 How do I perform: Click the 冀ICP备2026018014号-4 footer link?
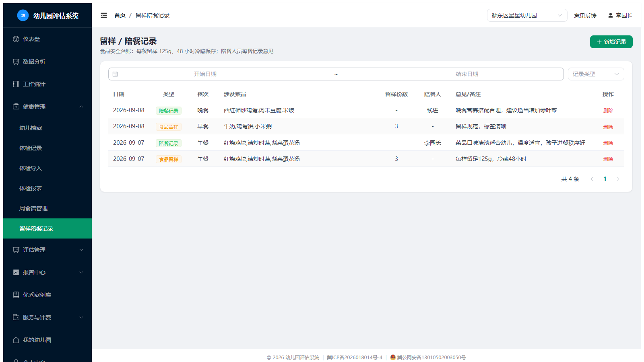(355, 357)
